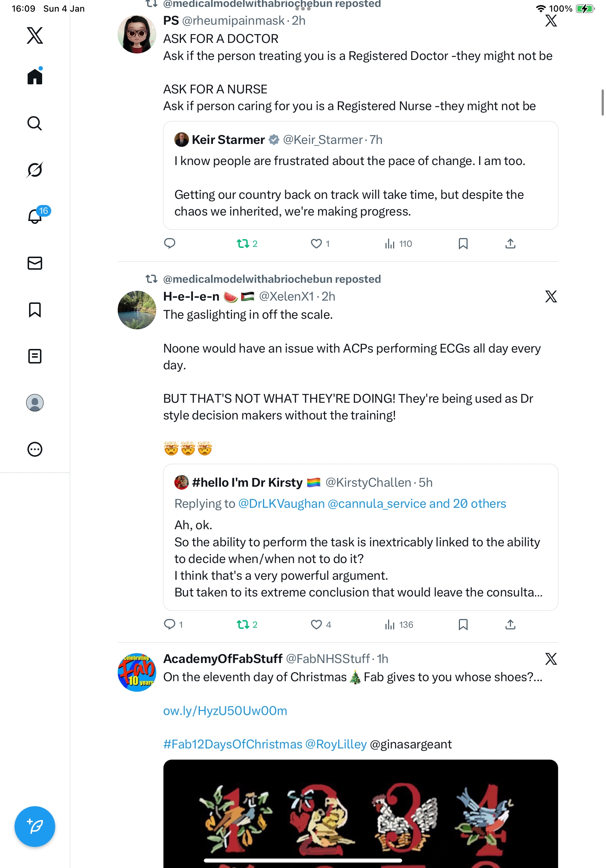
Task: Open the quoted Keir Starmer post
Action: [360, 176]
